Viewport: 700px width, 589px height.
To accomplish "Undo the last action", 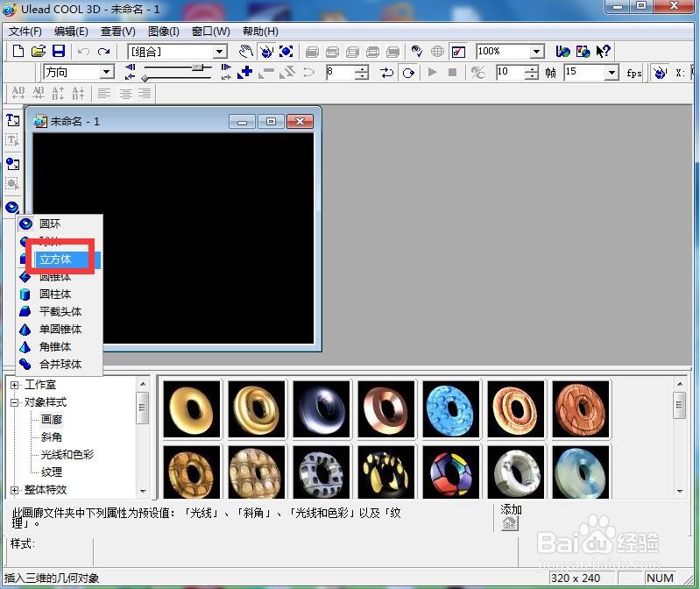I will pyautogui.click(x=83, y=52).
